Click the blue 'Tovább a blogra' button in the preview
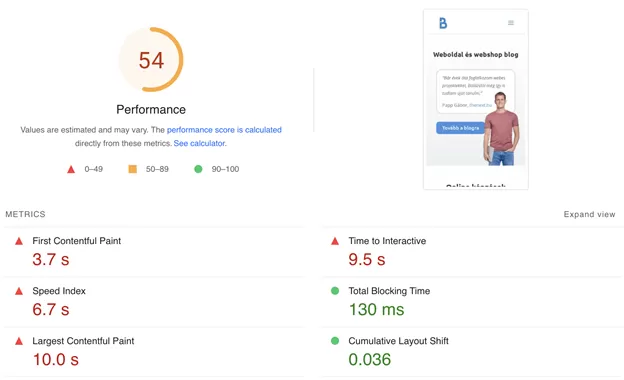 click(x=460, y=128)
